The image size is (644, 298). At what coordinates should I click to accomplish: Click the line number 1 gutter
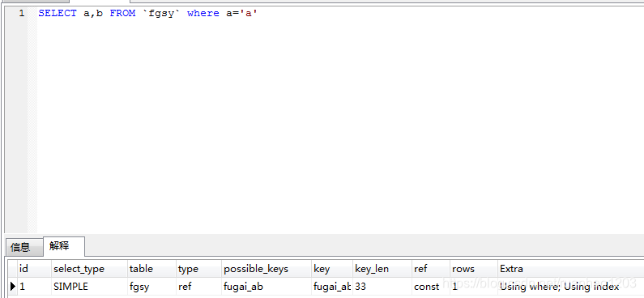(21, 13)
